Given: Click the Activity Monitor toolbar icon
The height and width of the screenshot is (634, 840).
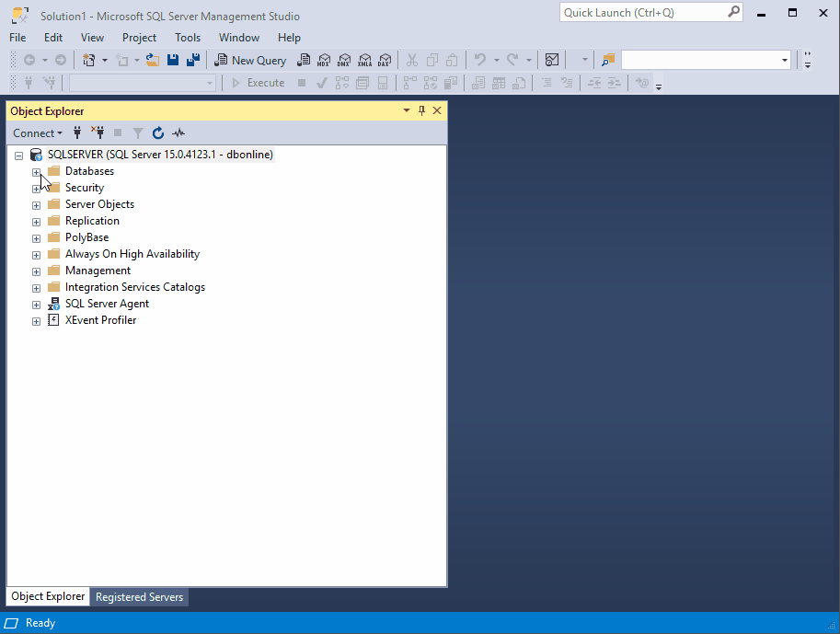Looking at the screenshot, I should [552, 60].
